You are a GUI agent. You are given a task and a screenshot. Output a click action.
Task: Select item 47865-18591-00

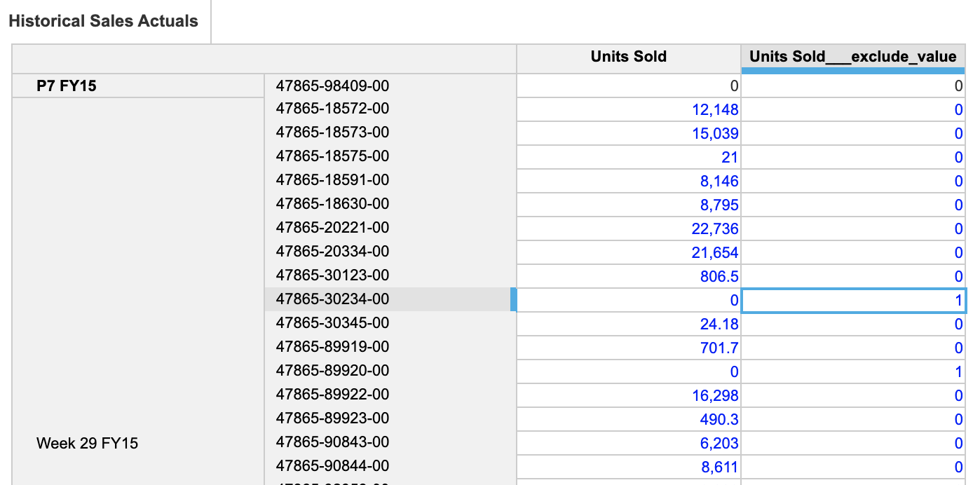pyautogui.click(x=390, y=181)
